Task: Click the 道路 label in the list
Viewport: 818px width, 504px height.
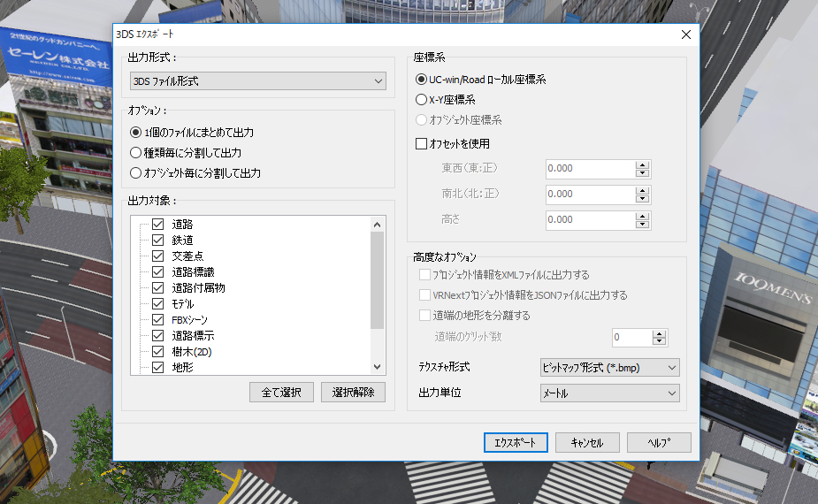Action: point(182,225)
